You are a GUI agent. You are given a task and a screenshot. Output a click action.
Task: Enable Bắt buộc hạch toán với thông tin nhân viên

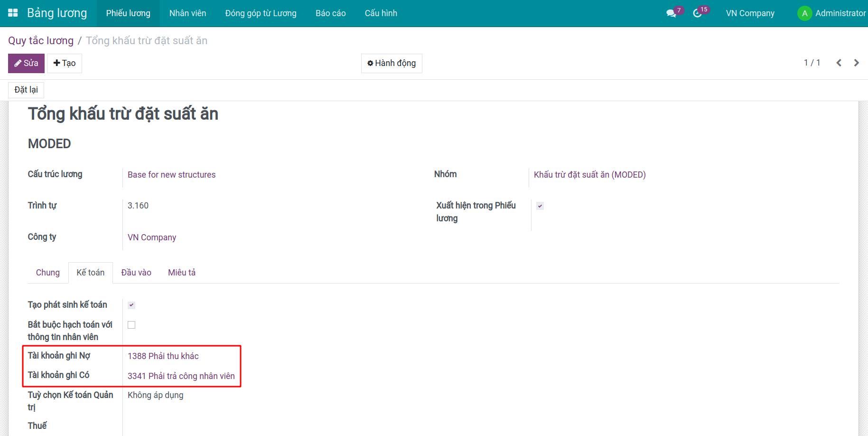[x=131, y=325]
